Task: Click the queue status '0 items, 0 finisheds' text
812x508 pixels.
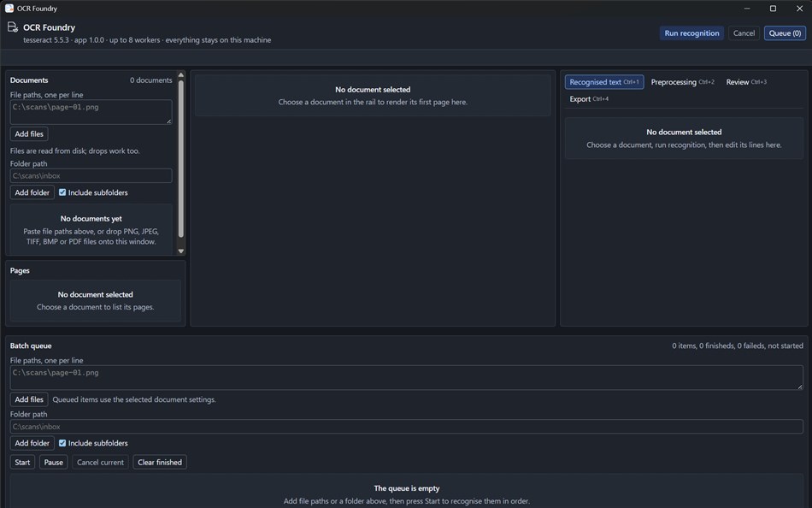Action: [x=738, y=346]
